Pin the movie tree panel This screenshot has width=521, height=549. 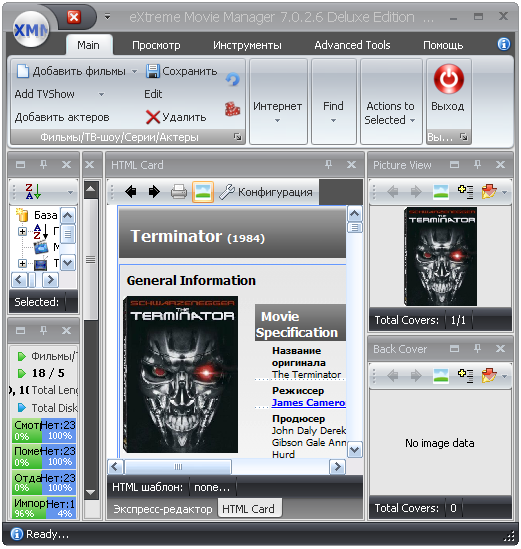pyautogui.click(x=43, y=164)
